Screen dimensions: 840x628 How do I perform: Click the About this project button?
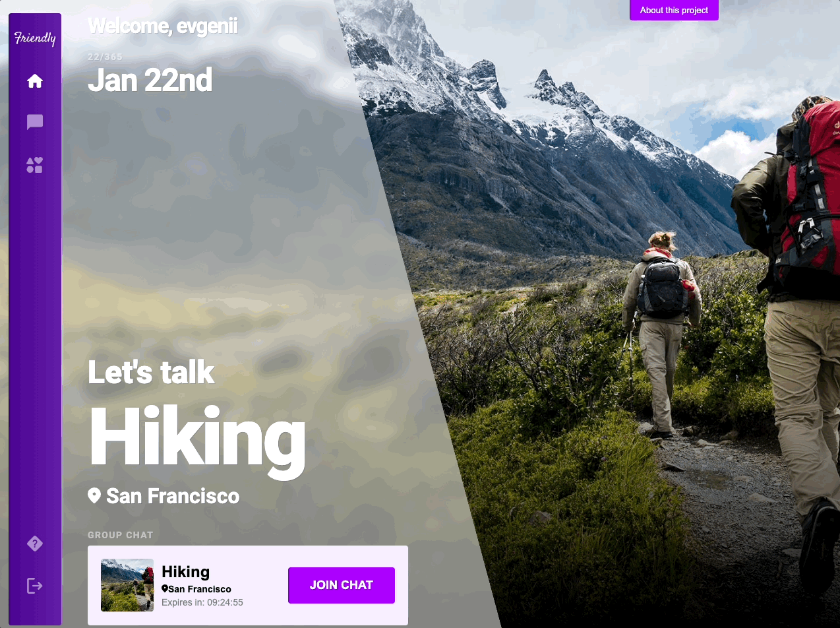[674, 10]
